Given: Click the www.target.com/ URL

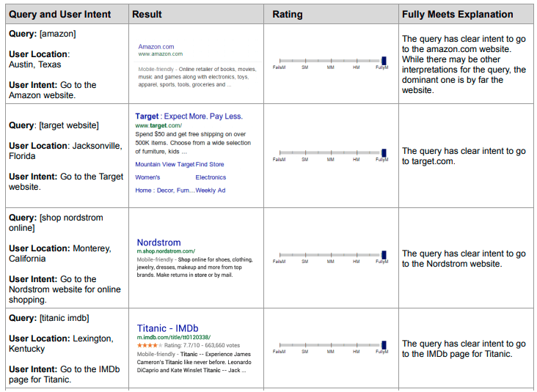Looking at the screenshot, I should (x=158, y=125).
